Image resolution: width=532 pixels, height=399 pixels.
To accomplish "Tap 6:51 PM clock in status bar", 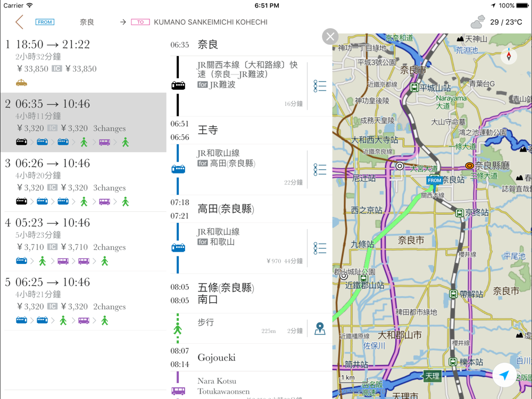I will 267,5.
